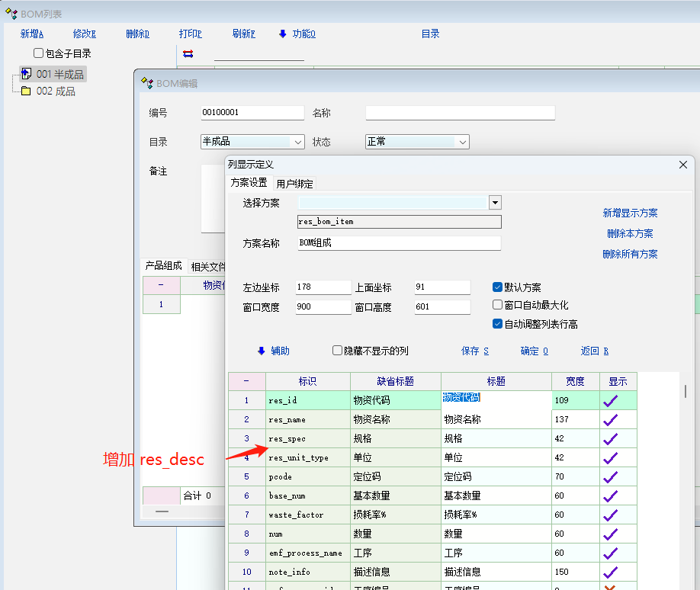700x590 pixels.
Task: Toggle display checkmark for note_info row
Action: pos(611,572)
